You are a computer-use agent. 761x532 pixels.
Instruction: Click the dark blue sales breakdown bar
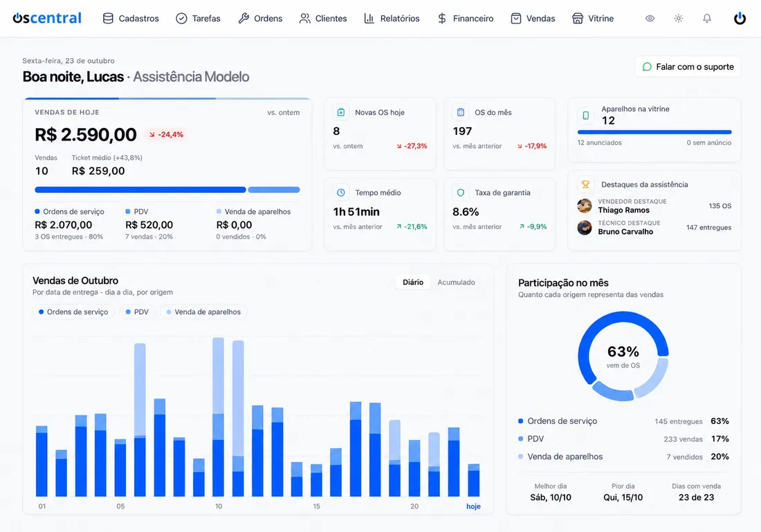point(140,190)
